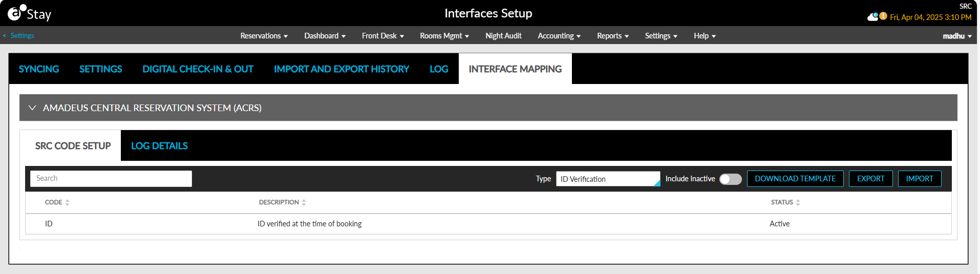980x274 pixels.
Task: Click into the Search field
Action: pyautogui.click(x=111, y=179)
